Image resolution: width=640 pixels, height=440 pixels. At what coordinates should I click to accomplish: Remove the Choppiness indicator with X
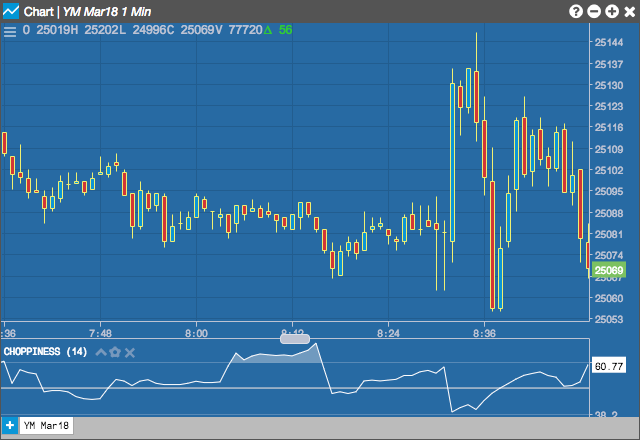pyautogui.click(x=130, y=353)
